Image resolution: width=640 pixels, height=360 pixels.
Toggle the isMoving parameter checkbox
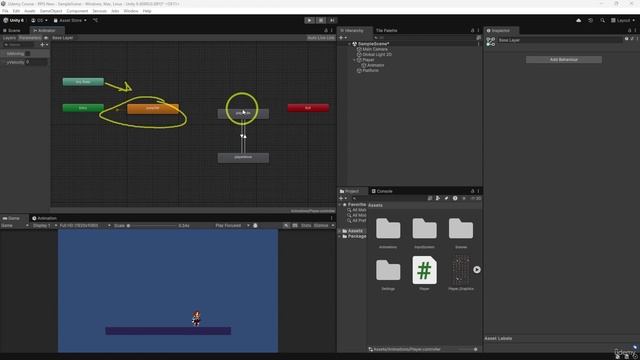pos(27,54)
